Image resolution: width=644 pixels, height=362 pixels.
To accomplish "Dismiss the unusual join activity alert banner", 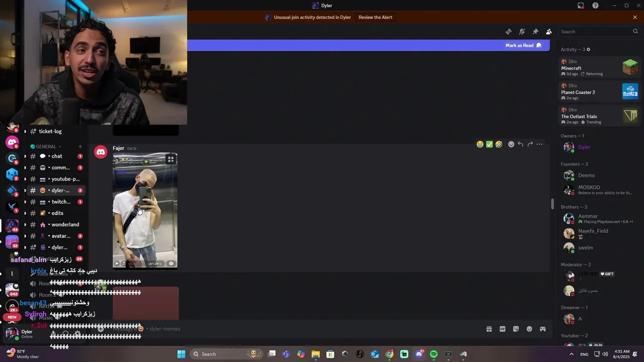I will (635, 17).
